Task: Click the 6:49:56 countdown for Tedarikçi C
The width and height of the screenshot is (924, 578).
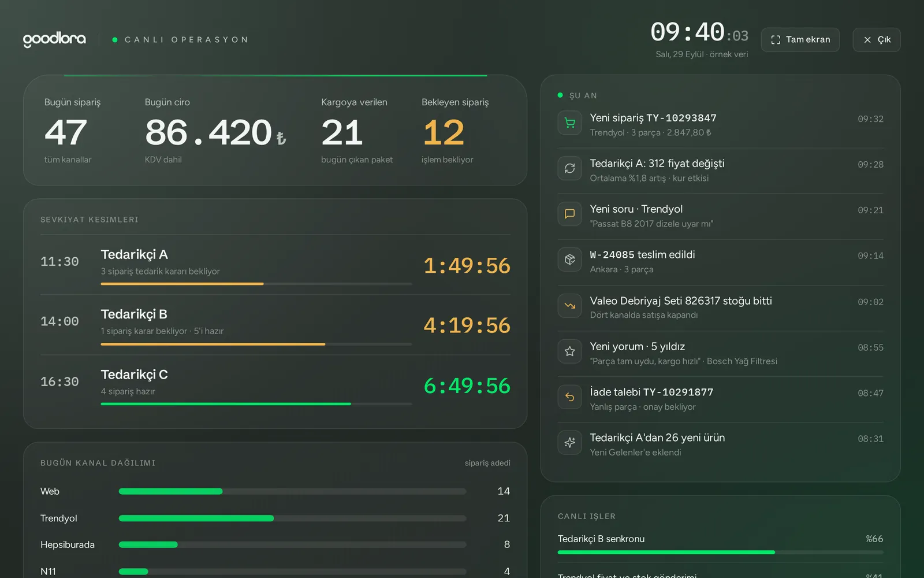Action: pyautogui.click(x=467, y=386)
